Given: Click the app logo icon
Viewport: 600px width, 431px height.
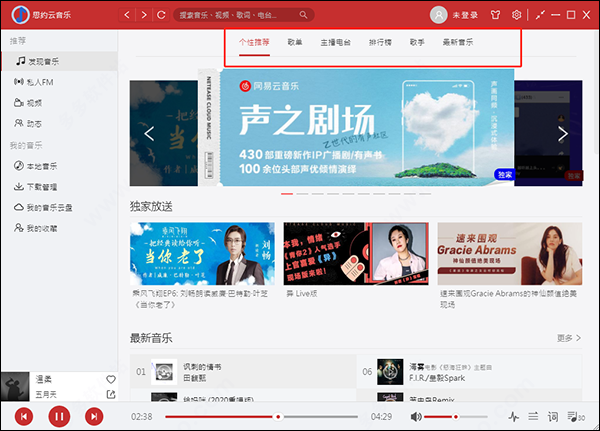Looking at the screenshot, I should 20,15.
